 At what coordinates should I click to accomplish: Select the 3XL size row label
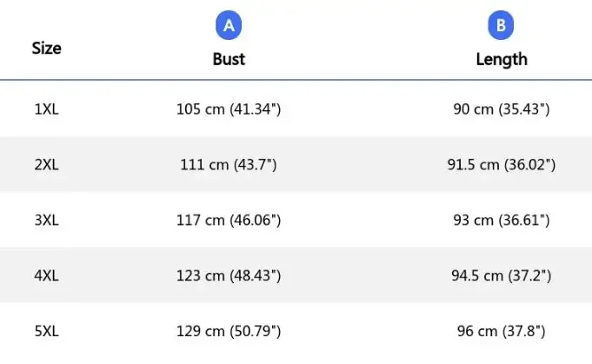[47, 221]
